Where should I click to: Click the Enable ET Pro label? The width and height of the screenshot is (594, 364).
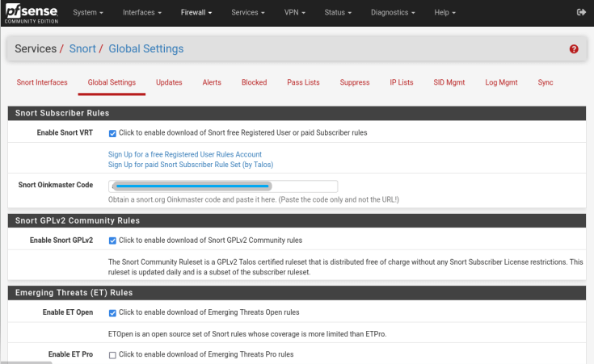[70, 354]
